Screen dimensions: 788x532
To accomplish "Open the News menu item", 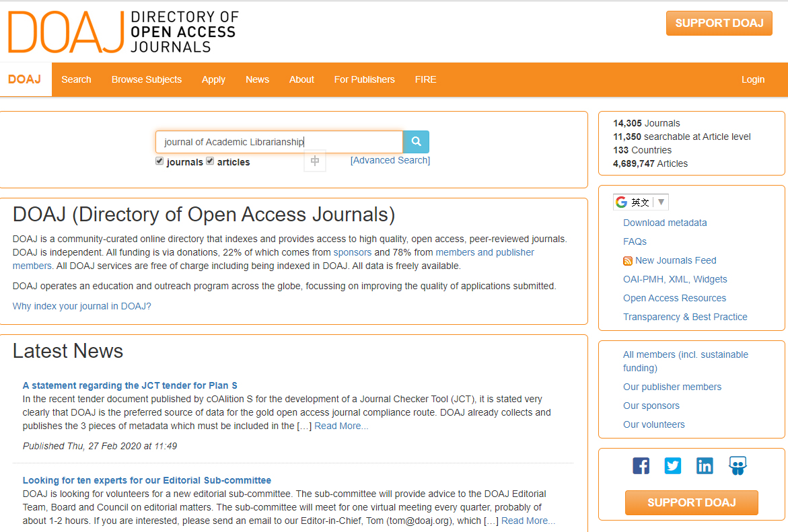I will [257, 79].
